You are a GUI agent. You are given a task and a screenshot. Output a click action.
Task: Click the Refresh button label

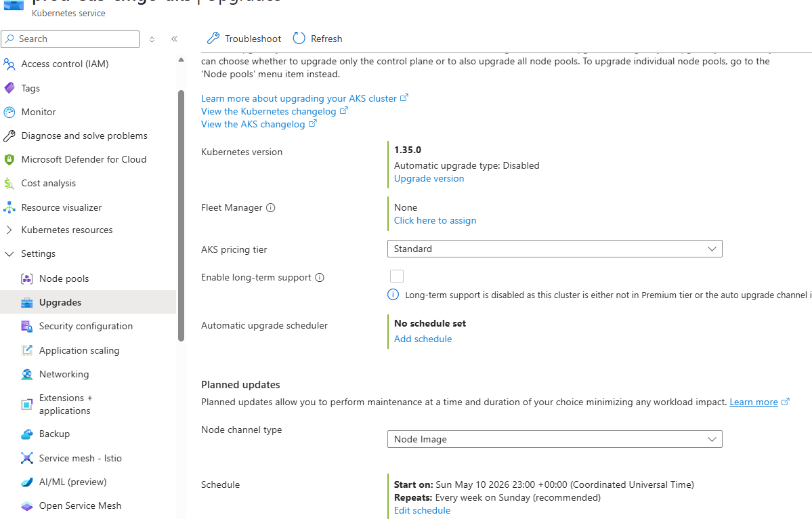(x=326, y=39)
